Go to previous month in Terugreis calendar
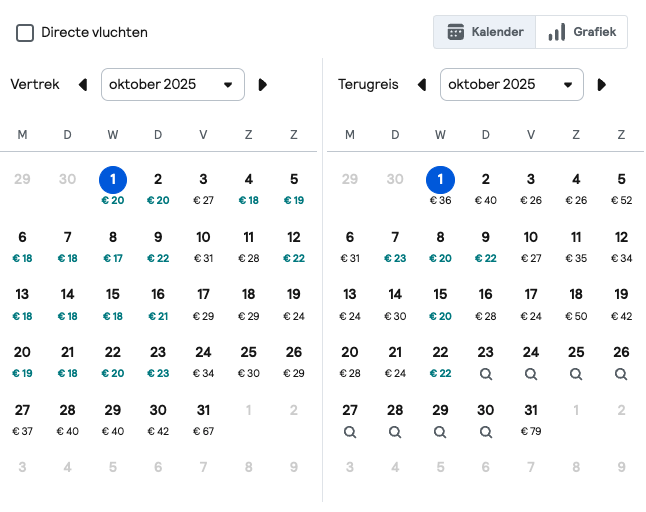This screenshot has height=512, width=646. click(x=422, y=85)
